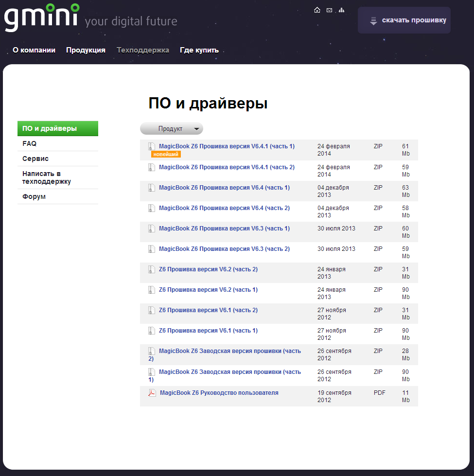Open Техподдержка menu
This screenshot has height=476, width=474.
click(143, 50)
